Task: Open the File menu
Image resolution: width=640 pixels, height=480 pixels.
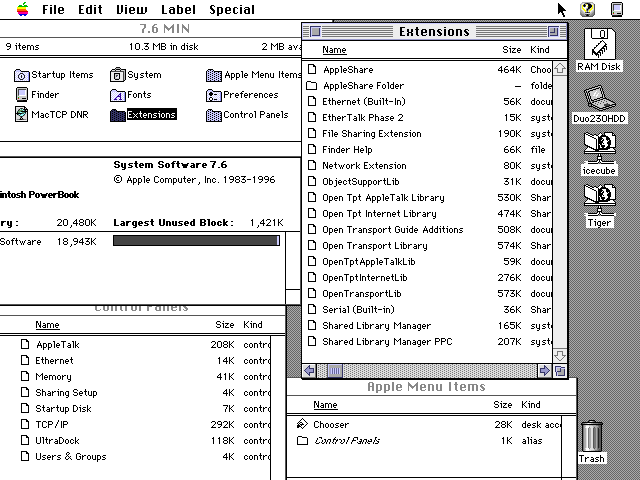Action: [53, 9]
